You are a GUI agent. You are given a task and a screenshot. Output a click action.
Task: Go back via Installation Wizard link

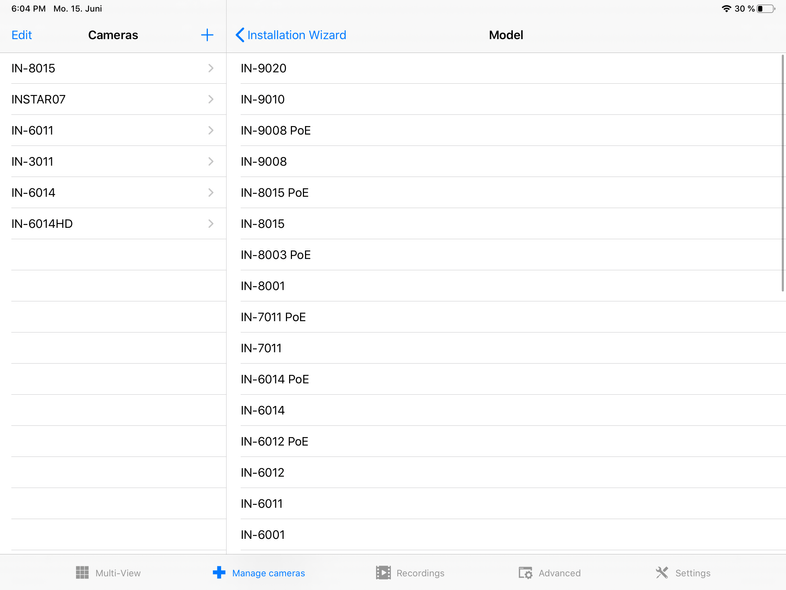297,35
